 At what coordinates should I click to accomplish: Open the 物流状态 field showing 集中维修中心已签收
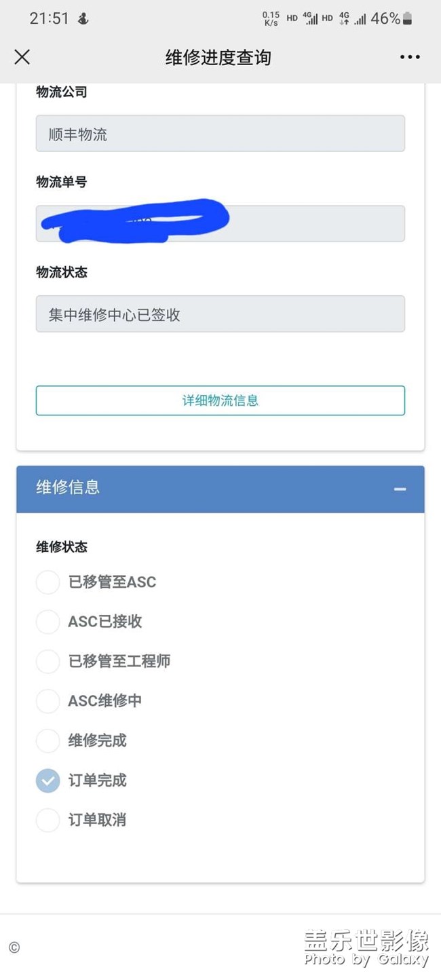point(220,314)
